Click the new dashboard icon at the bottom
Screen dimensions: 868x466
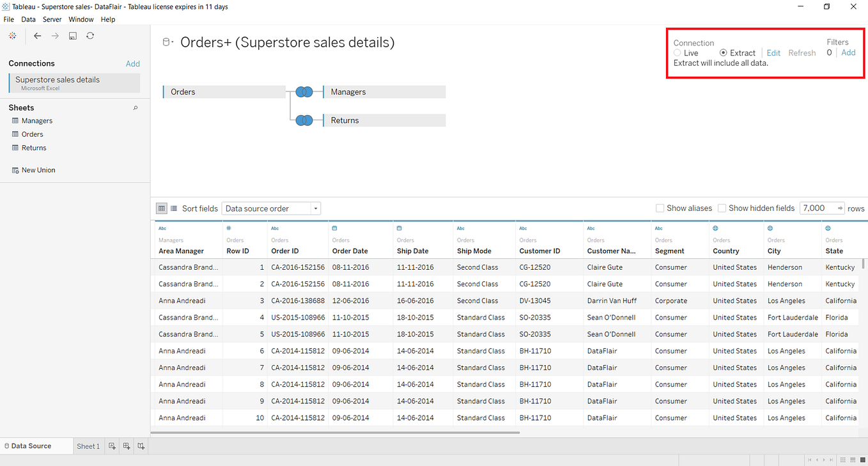[127, 446]
